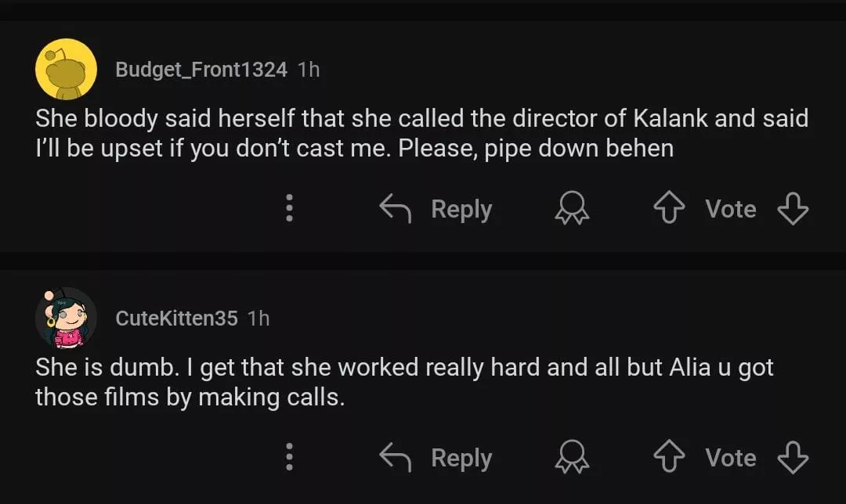This screenshot has width=846, height=504.
Task: Select the comment text about Kalank director
Action: pos(421,133)
